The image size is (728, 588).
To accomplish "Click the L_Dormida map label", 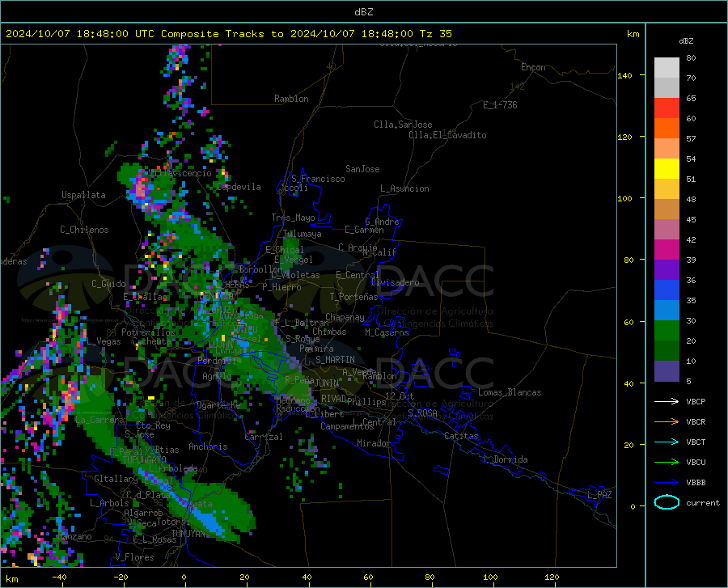I will (506, 459).
